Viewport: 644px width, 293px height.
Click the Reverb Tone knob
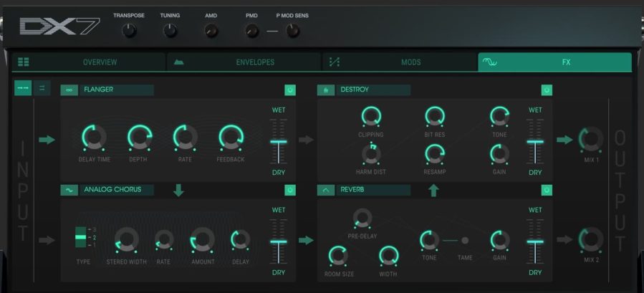[x=430, y=240]
